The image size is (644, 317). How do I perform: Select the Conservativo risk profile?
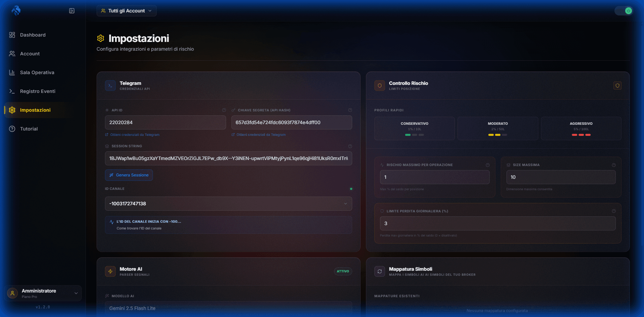point(414,128)
